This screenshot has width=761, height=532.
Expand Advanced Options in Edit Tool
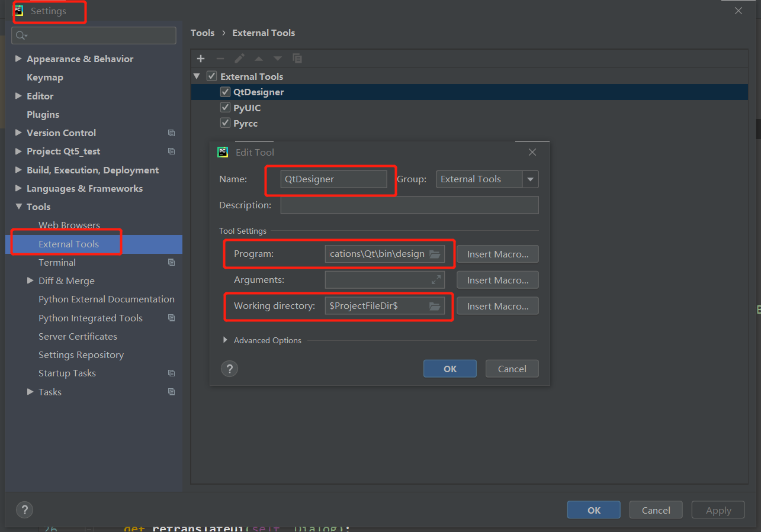tap(225, 340)
